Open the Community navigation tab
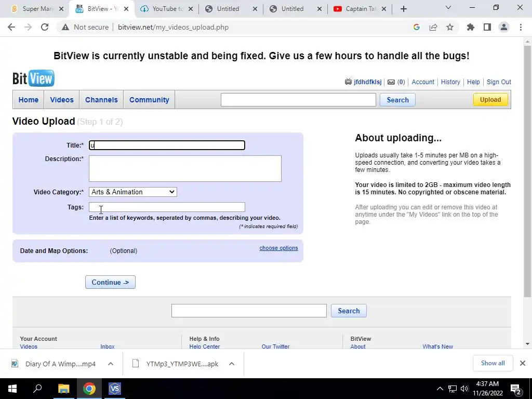 tap(149, 100)
